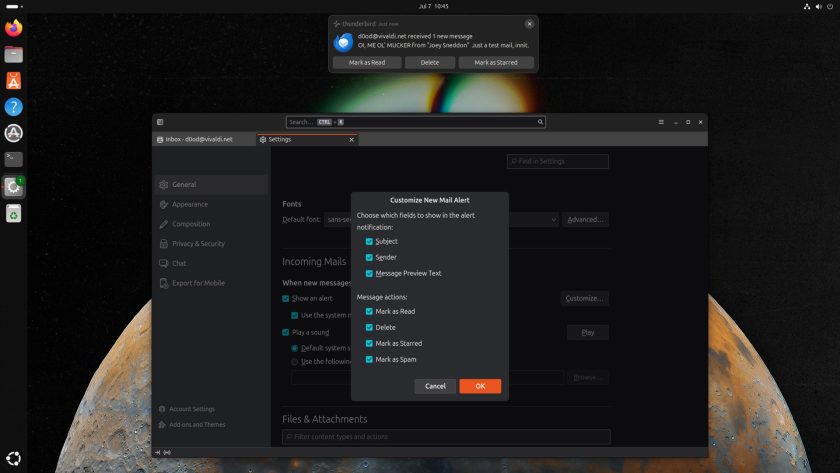Switch to the Inbox tab
Screen dimensions: 840x473
[204, 139]
